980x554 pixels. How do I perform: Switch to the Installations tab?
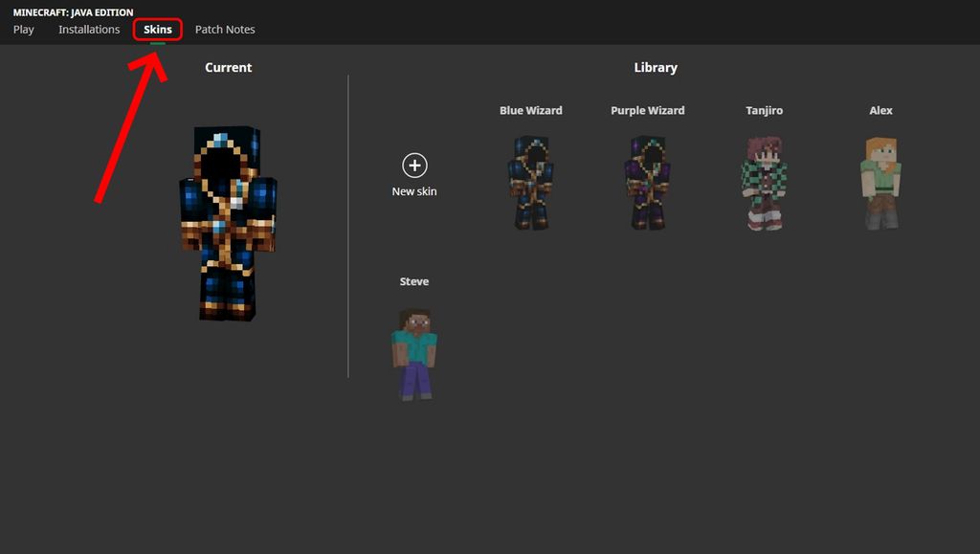[88, 29]
